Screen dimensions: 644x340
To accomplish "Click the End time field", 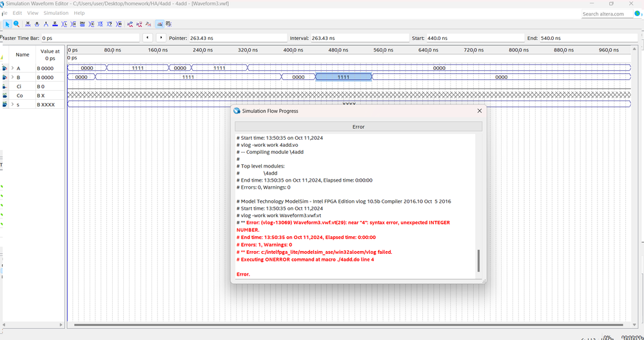I will (589, 38).
